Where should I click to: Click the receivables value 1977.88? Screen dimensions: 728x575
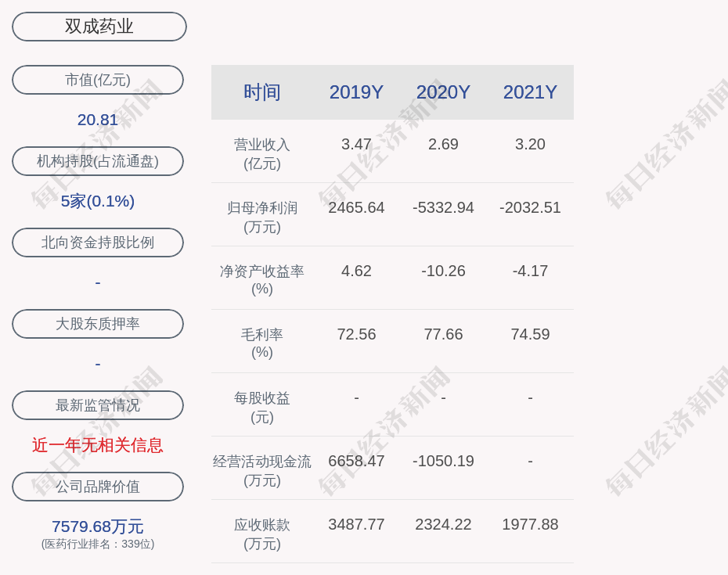[x=530, y=524]
